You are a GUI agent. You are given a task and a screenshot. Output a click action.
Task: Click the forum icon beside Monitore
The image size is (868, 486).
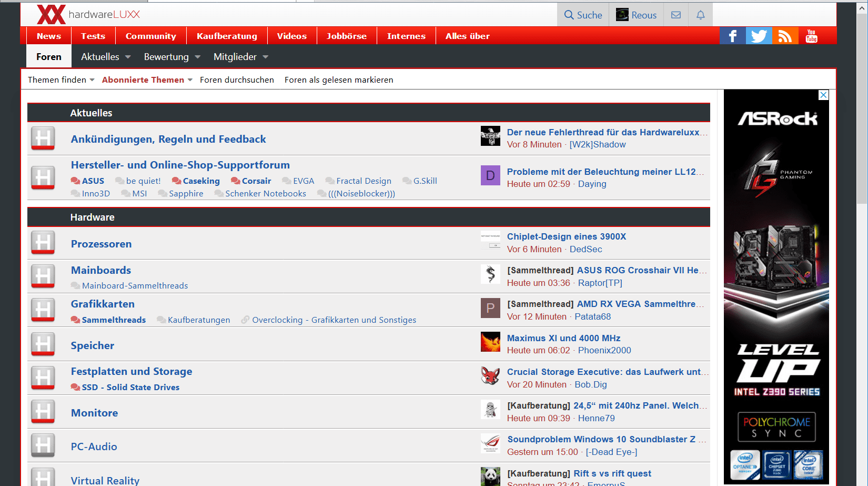click(x=43, y=412)
